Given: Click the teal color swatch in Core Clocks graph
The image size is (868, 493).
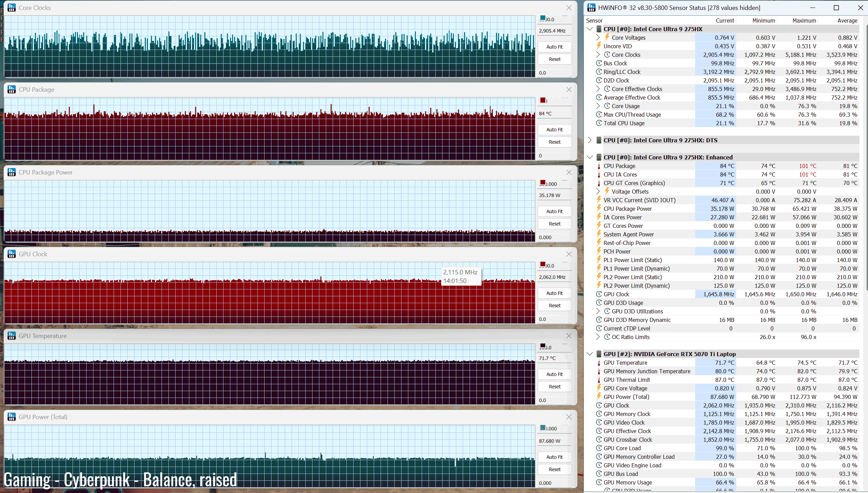Looking at the screenshot, I should (x=543, y=18).
